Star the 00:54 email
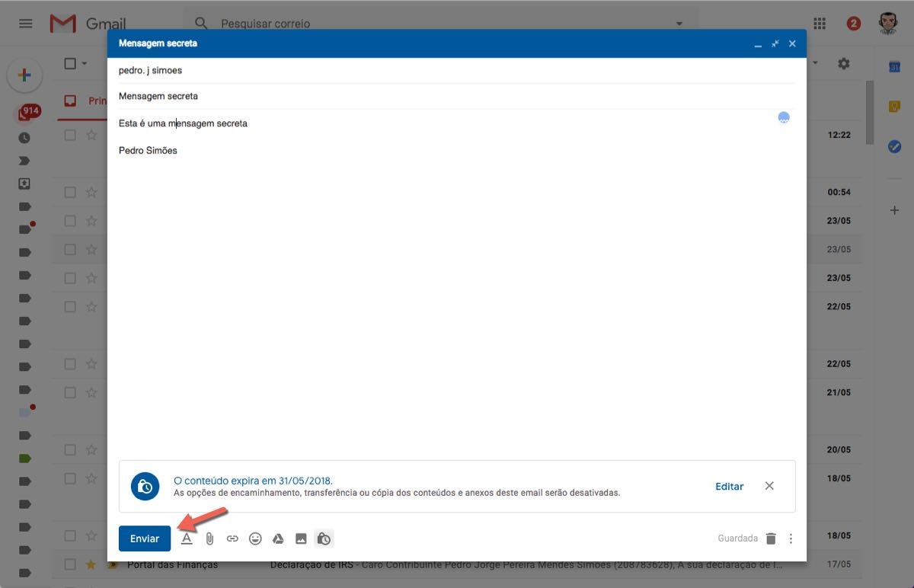Image resolution: width=914 pixels, height=588 pixels. coord(91,192)
